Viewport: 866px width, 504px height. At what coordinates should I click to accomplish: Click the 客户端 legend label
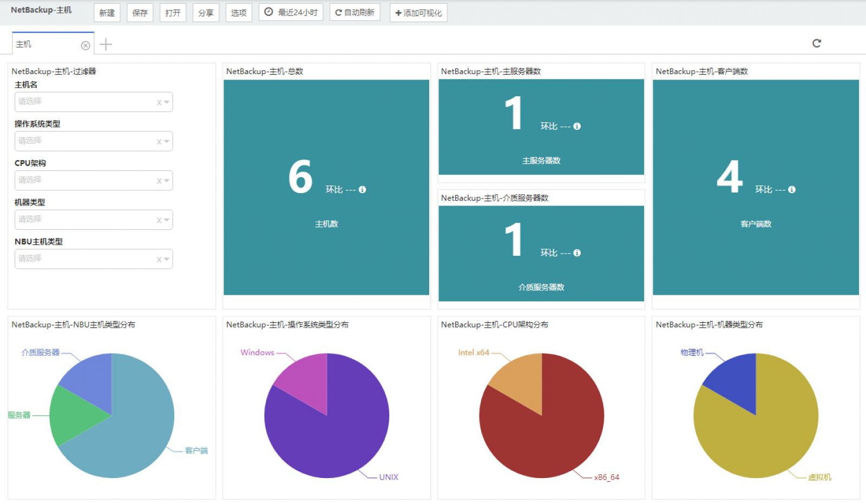point(196,450)
